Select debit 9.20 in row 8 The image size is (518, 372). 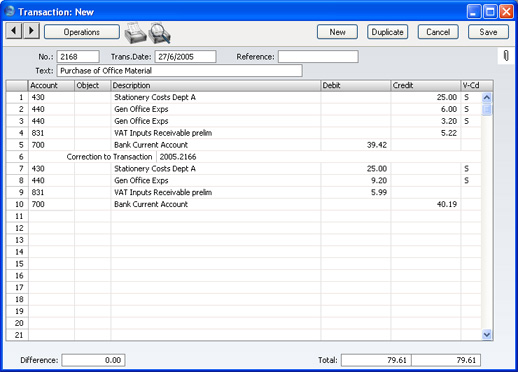coord(379,181)
